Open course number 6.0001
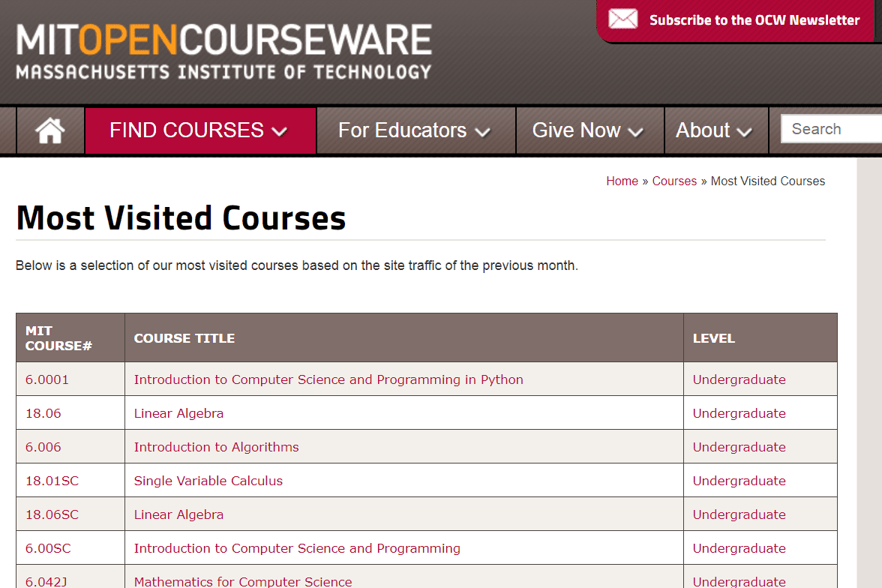 (x=46, y=379)
